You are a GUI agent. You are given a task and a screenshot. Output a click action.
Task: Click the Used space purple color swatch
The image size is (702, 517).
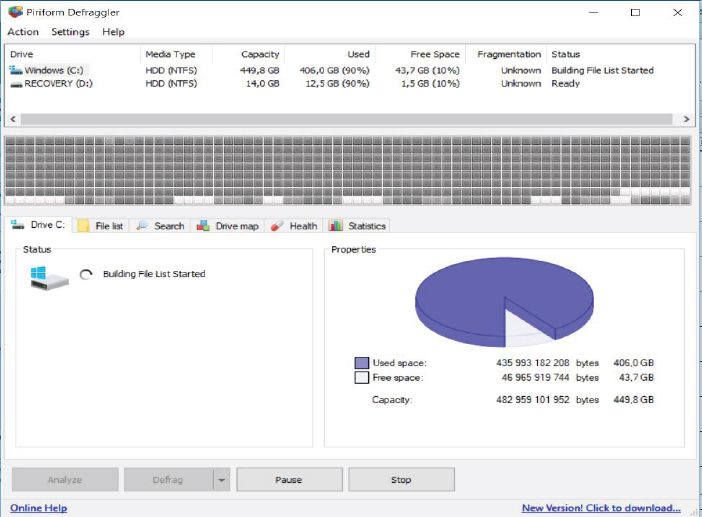coord(361,363)
